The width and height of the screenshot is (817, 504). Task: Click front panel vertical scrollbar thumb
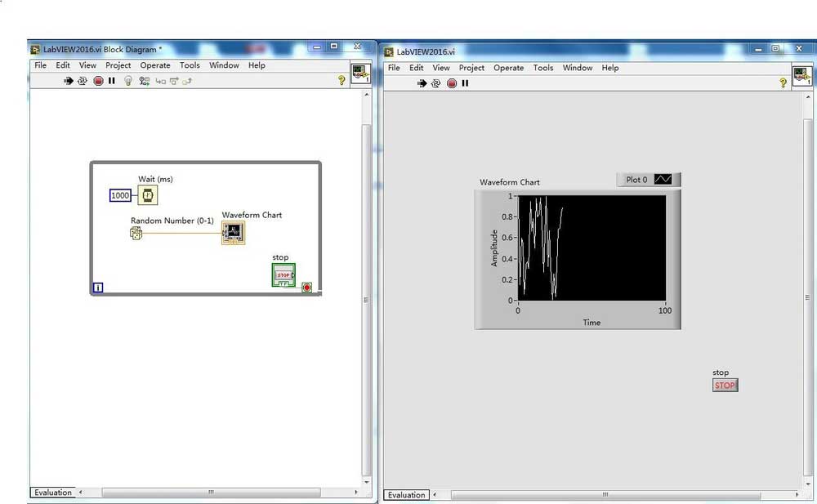(807, 297)
